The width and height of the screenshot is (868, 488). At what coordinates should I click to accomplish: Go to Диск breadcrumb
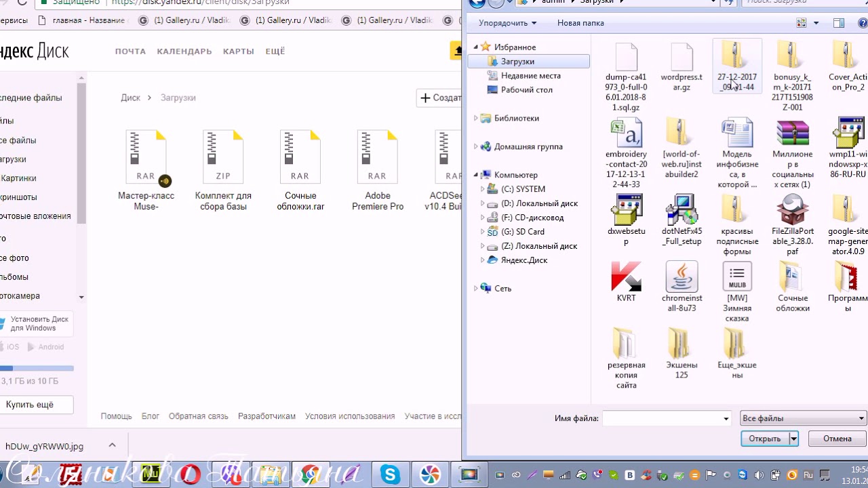click(131, 98)
